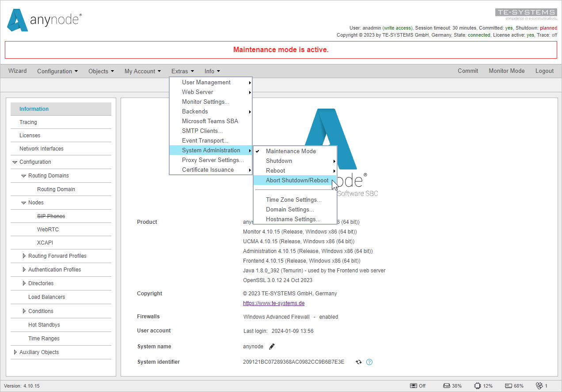Open help for the system identifier
Image resolution: width=562 pixels, height=392 pixels.
[x=369, y=362]
